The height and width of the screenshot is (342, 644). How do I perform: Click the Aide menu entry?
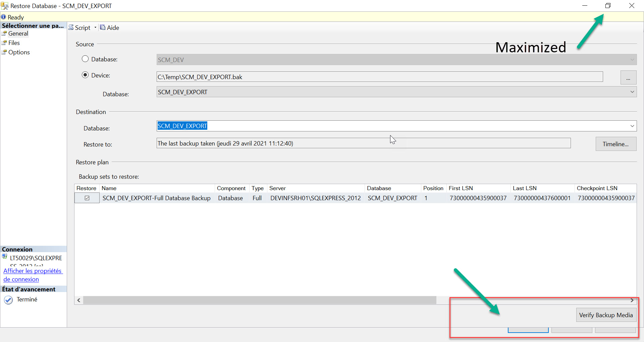click(x=113, y=27)
